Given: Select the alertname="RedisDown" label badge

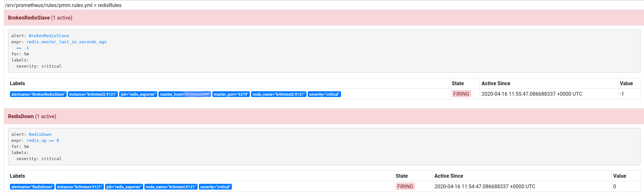Looking at the screenshot, I should click(x=32, y=187).
